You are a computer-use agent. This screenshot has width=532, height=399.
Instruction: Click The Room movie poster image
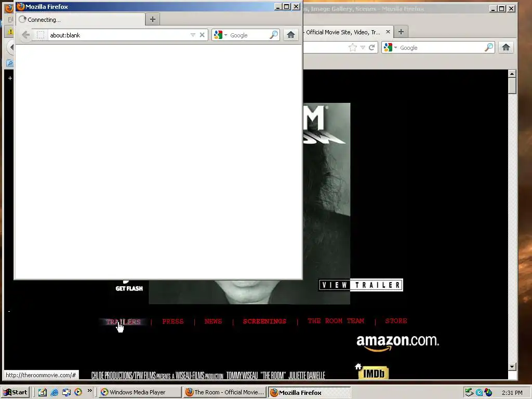326,204
